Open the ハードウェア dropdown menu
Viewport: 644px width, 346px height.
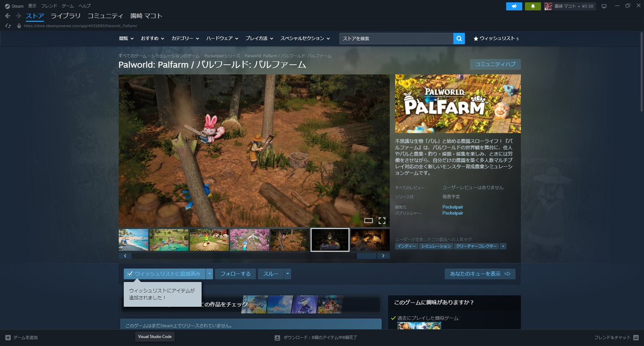tap(222, 39)
